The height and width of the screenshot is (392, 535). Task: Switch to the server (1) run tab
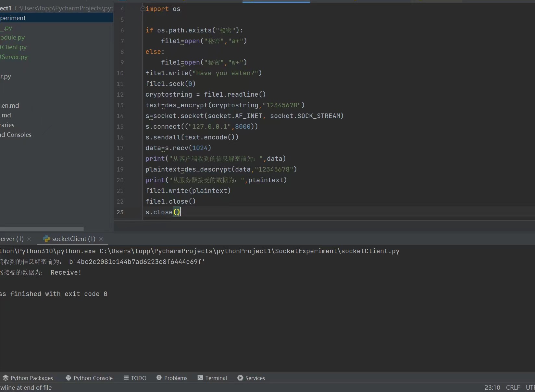(x=12, y=239)
